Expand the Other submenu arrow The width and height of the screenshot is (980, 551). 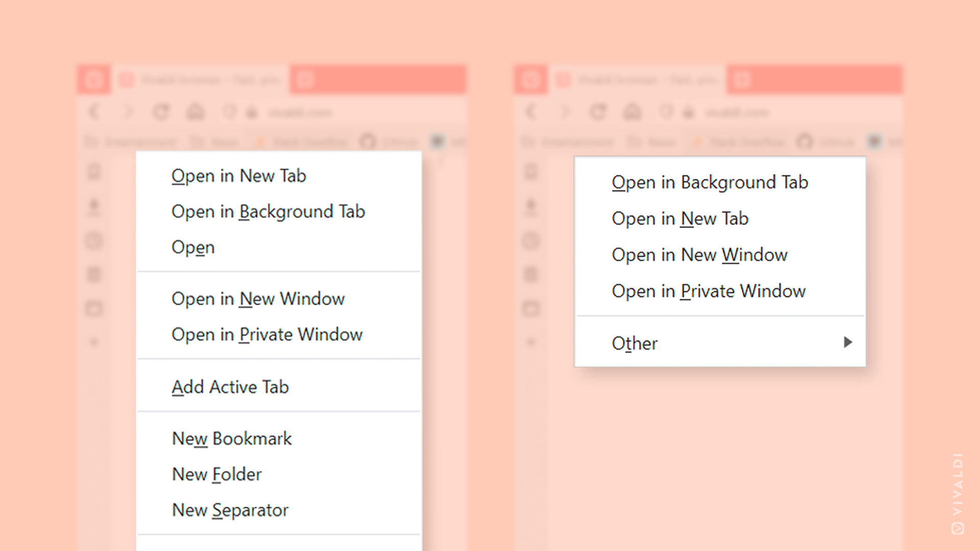[x=846, y=342]
